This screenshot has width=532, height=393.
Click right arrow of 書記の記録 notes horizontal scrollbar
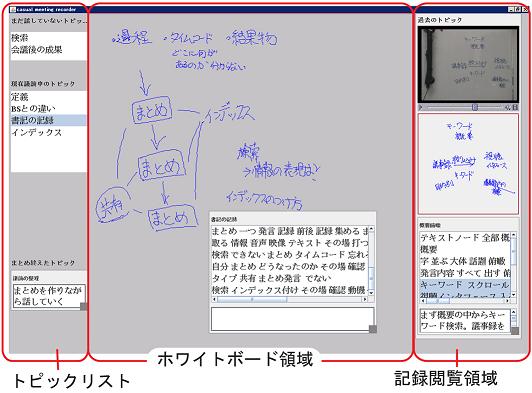[365, 299]
